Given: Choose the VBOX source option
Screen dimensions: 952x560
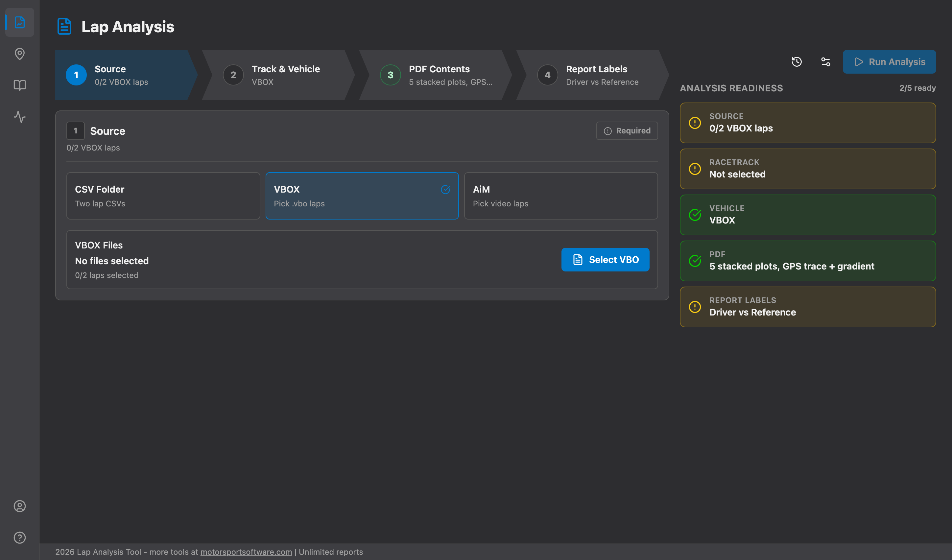Looking at the screenshot, I should click(362, 196).
